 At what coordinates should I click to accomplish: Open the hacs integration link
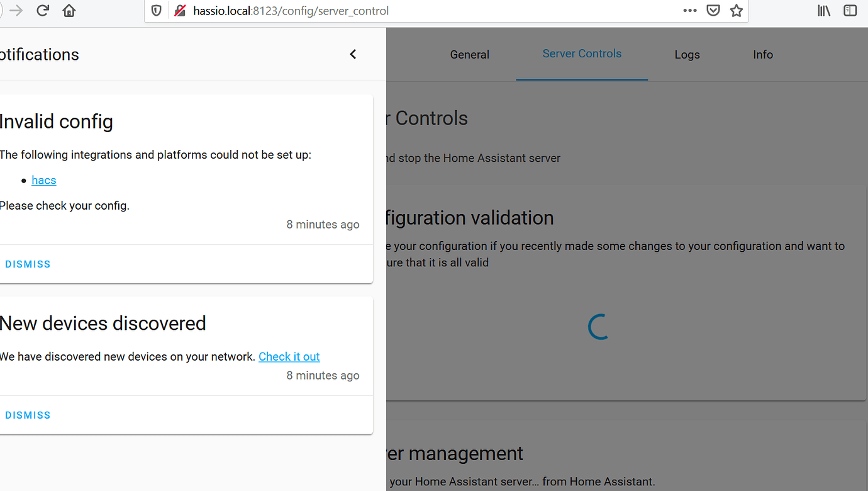point(43,180)
